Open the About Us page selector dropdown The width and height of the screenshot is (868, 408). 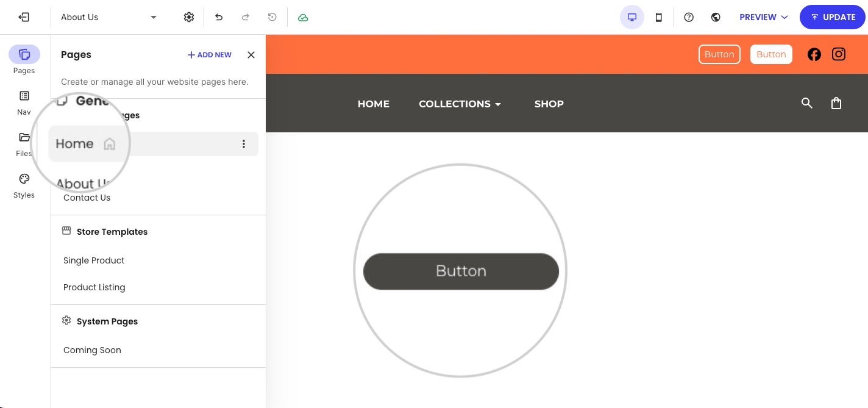pos(109,17)
